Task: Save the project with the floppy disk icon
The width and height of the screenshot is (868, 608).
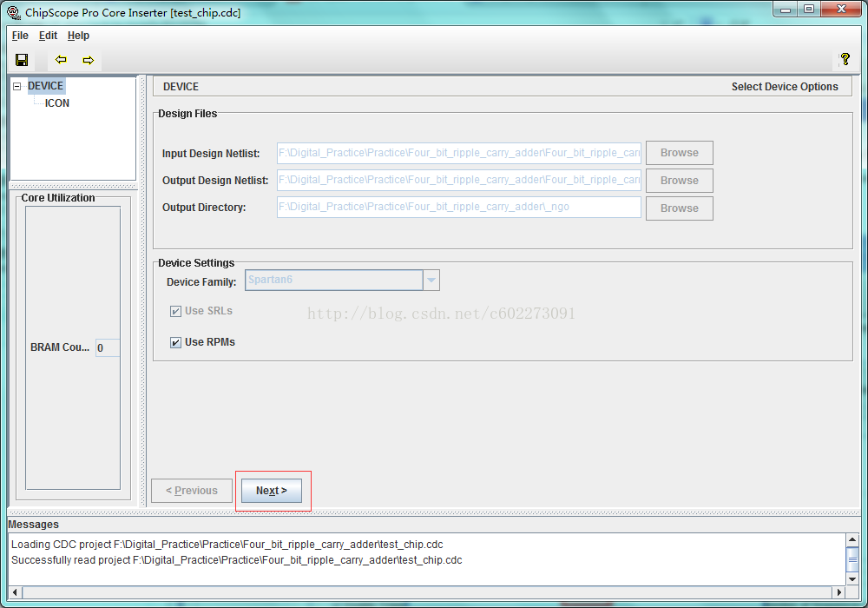Action: (22, 60)
